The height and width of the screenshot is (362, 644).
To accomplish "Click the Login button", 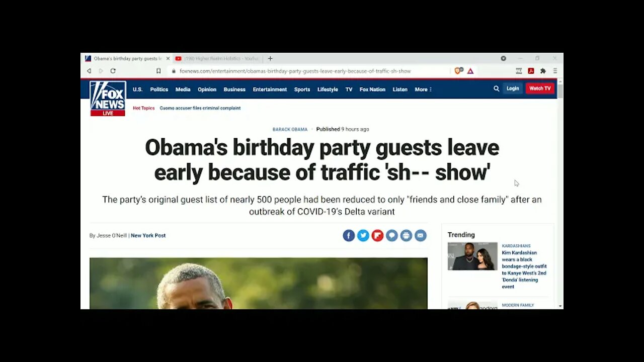I will [513, 88].
